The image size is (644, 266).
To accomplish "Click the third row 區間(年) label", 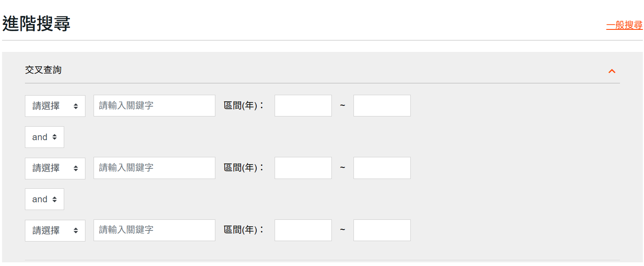I will (244, 230).
